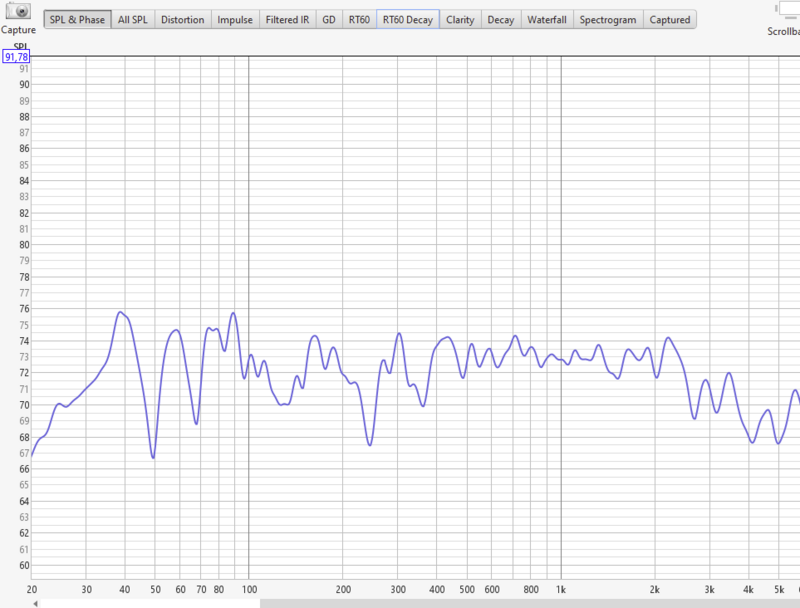800x608 pixels.
Task: Click the Capture camera icon
Action: tap(18, 12)
